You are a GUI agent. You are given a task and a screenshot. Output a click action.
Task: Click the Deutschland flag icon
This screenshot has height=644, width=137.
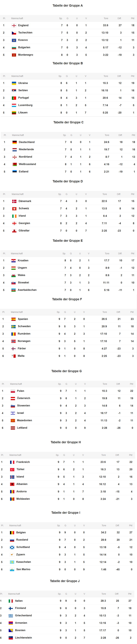click(x=15, y=142)
